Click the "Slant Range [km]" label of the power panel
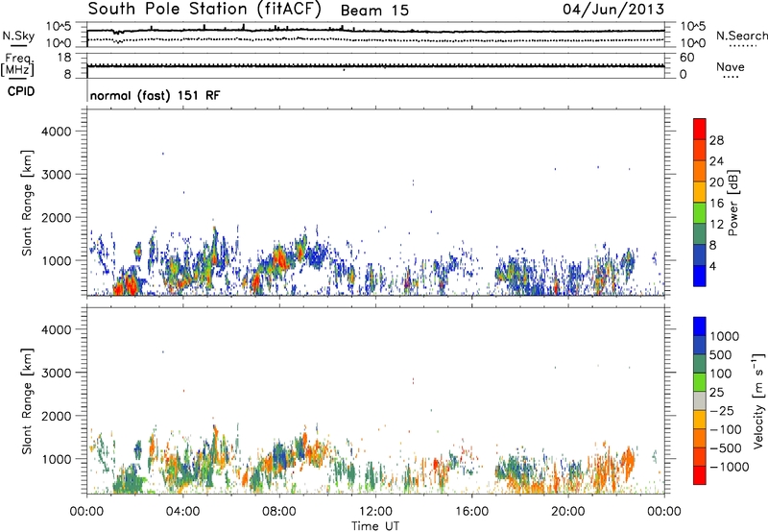 (27, 203)
